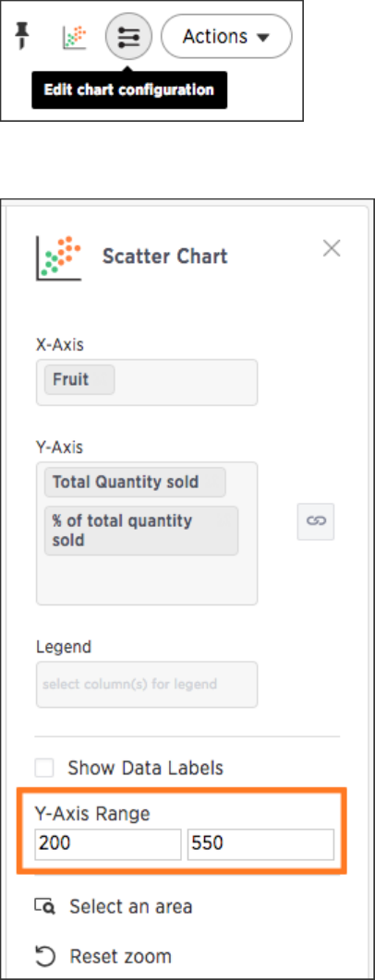Click the Y-Axis Range minimum field showing 200
This screenshot has width=375, height=980.
point(108,844)
